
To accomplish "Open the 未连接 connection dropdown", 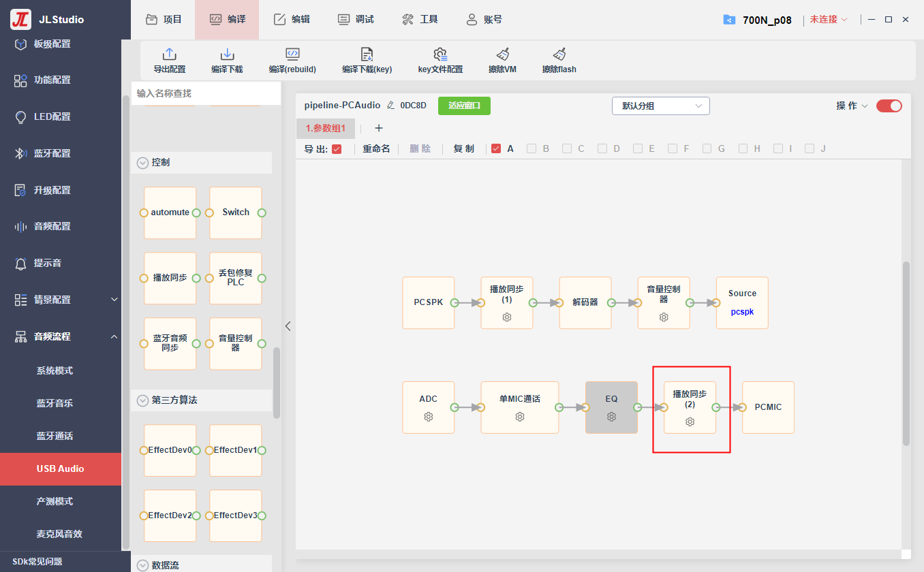I will [x=829, y=20].
